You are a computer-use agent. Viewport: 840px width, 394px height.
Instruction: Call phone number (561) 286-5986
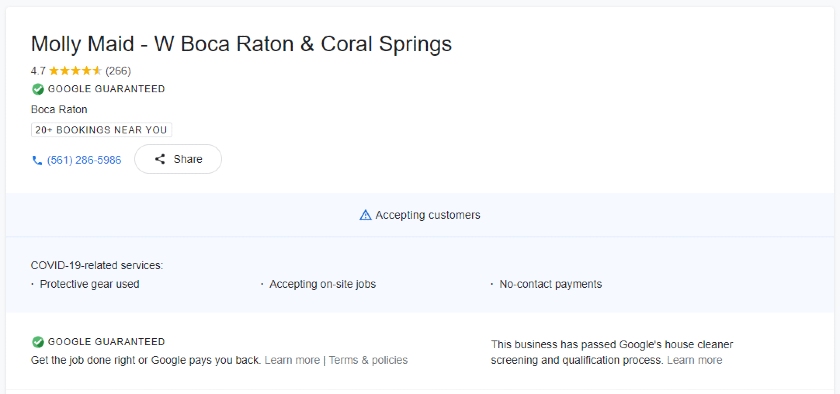click(x=84, y=160)
